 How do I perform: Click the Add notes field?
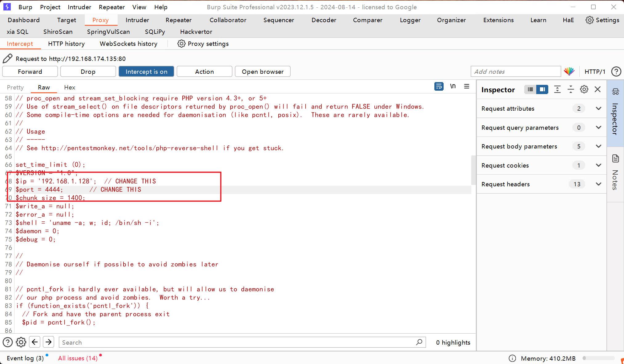tap(516, 72)
